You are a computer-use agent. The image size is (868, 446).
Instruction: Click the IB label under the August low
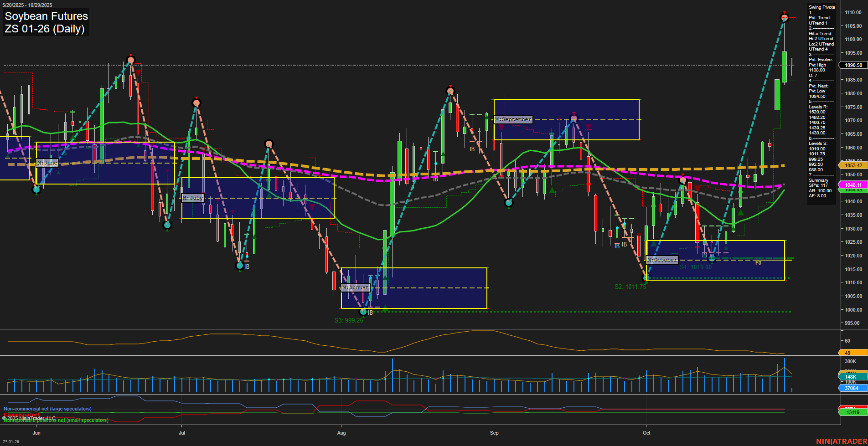(x=370, y=313)
